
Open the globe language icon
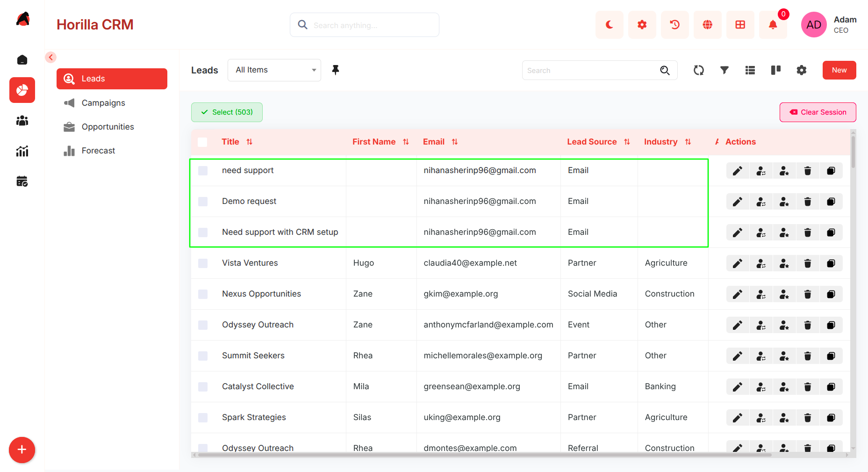[x=707, y=25]
